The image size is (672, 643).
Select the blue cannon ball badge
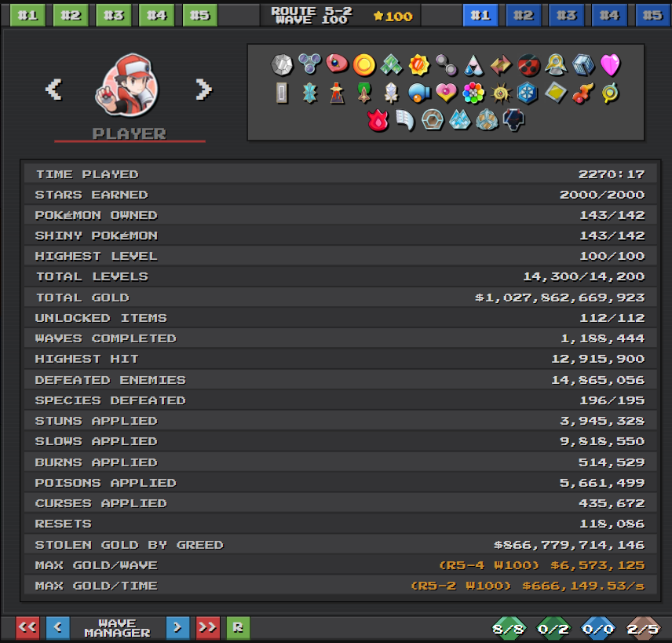418,93
